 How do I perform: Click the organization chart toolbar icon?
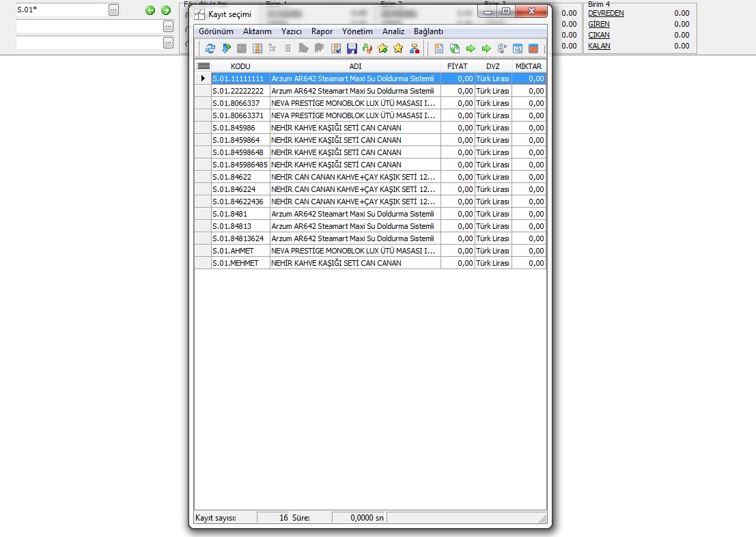[414, 49]
